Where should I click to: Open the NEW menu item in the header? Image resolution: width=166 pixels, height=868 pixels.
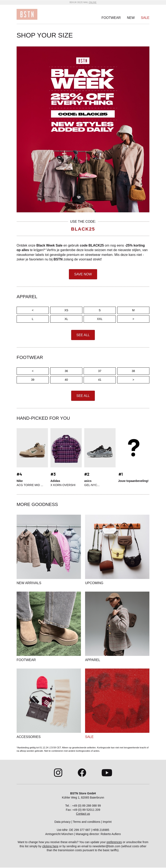pos(131,17)
